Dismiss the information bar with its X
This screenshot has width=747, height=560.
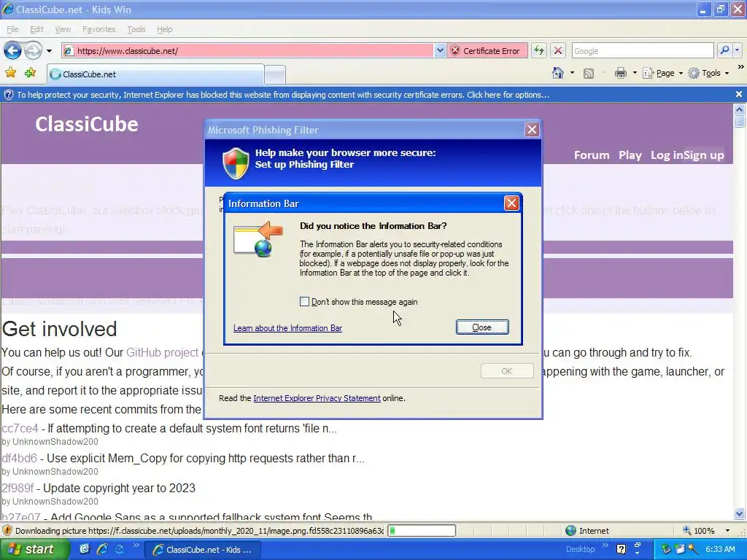click(739, 94)
